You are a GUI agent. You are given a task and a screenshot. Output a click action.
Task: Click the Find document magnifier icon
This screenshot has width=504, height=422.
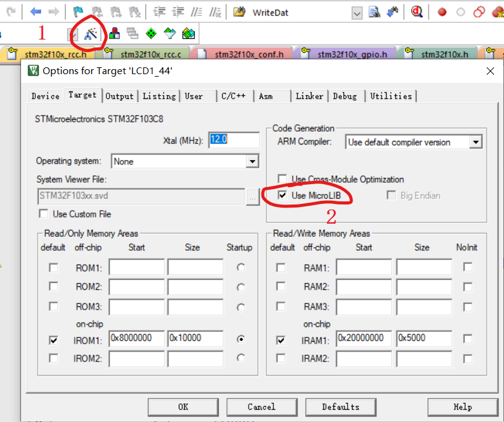[x=374, y=12]
